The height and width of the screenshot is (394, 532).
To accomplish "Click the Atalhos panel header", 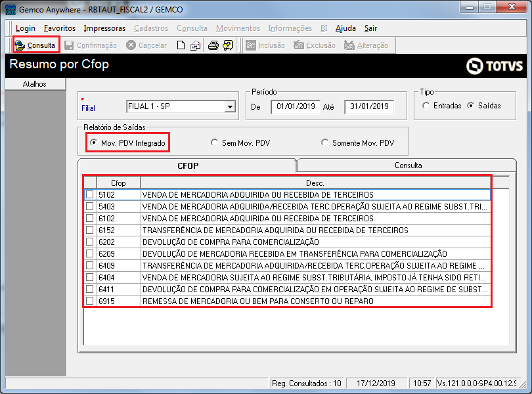I will click(x=35, y=84).
